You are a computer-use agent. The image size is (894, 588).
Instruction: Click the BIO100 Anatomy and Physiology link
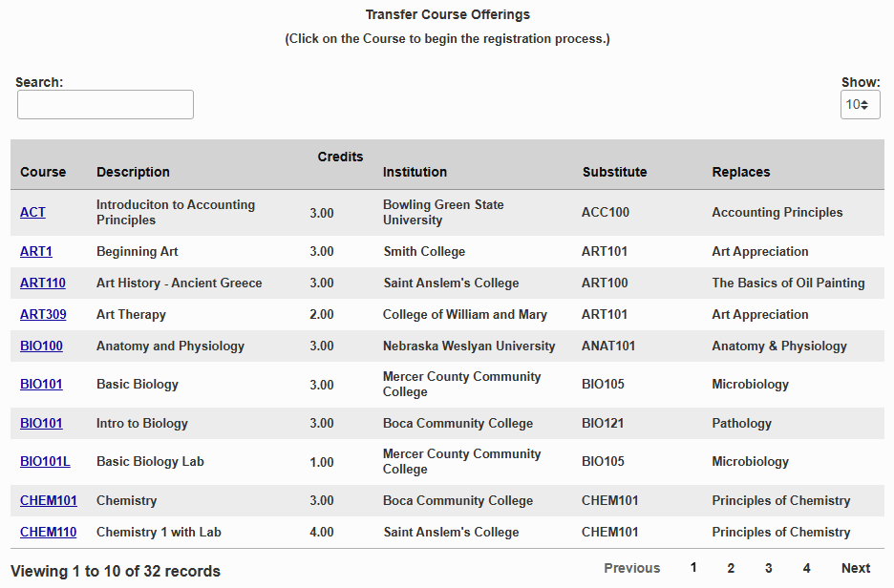click(x=41, y=346)
